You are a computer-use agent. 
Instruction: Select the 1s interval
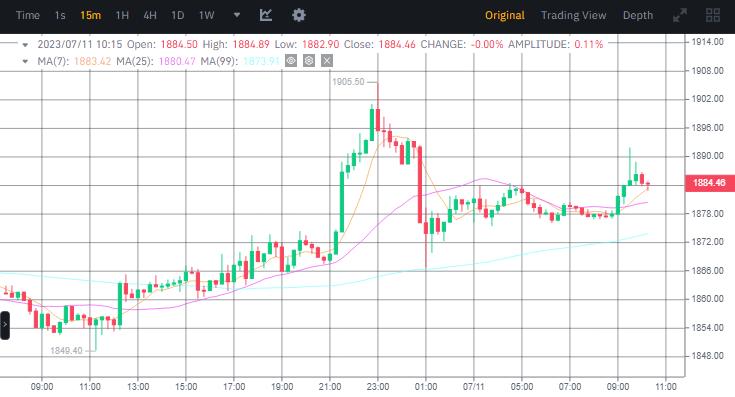[x=60, y=15]
